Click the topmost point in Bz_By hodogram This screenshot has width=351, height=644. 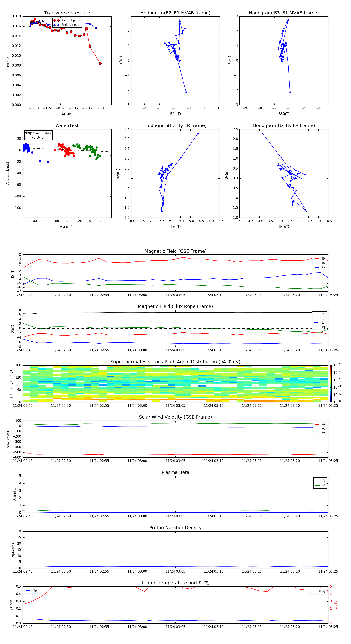[x=198, y=134]
